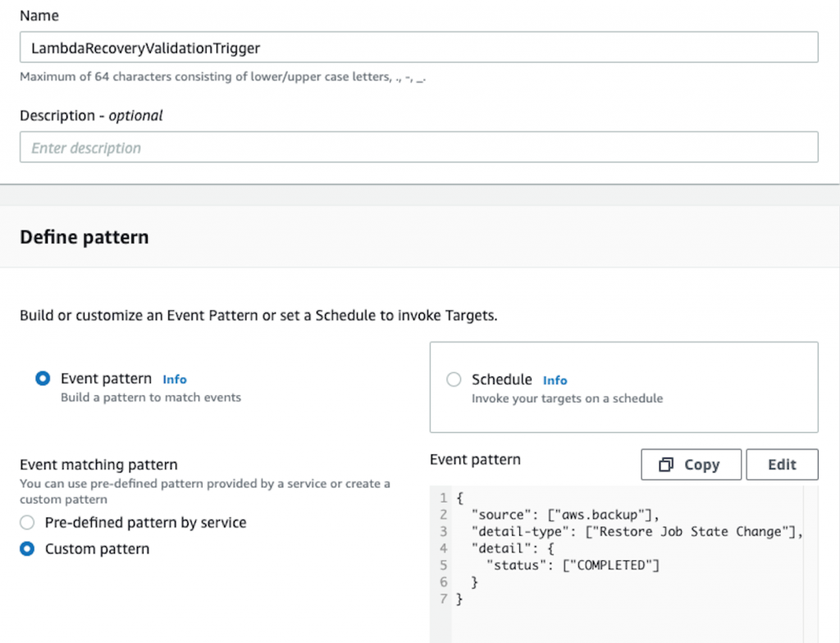The image size is (840, 643).
Task: Click the Edit button to modify the pattern
Action: 782,464
